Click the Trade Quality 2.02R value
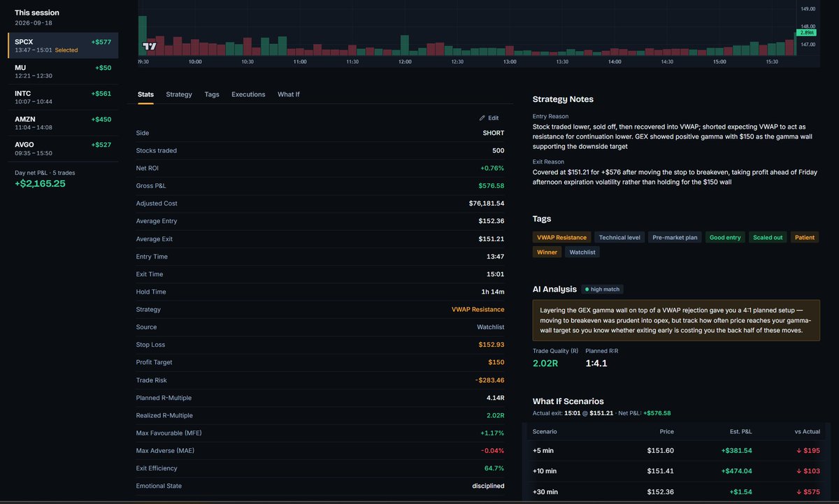Viewport: 839px width, 504px height. click(x=545, y=363)
